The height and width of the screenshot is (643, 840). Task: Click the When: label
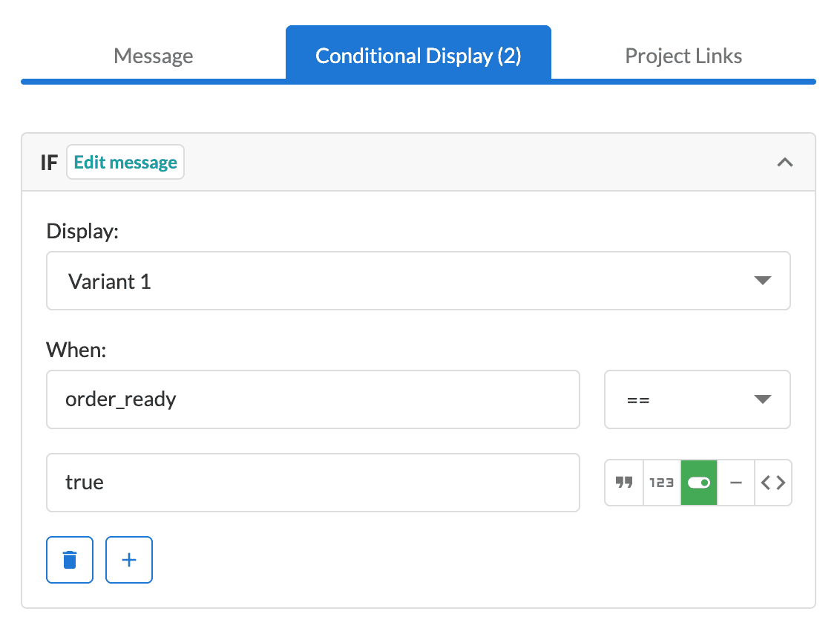[x=76, y=350]
